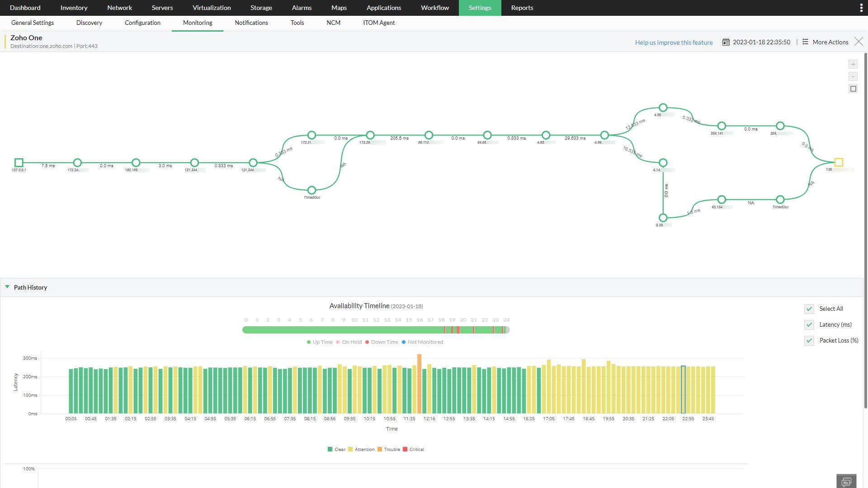This screenshot has height=488, width=868.
Task: Click the fit-to-screen square icon
Action: (853, 89)
